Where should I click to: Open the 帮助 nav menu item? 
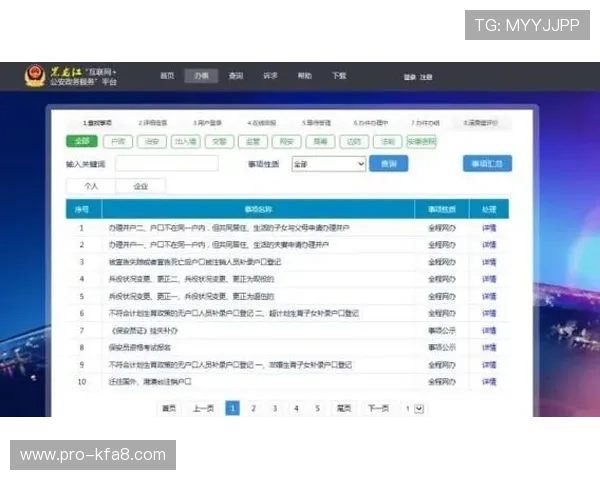(x=305, y=76)
